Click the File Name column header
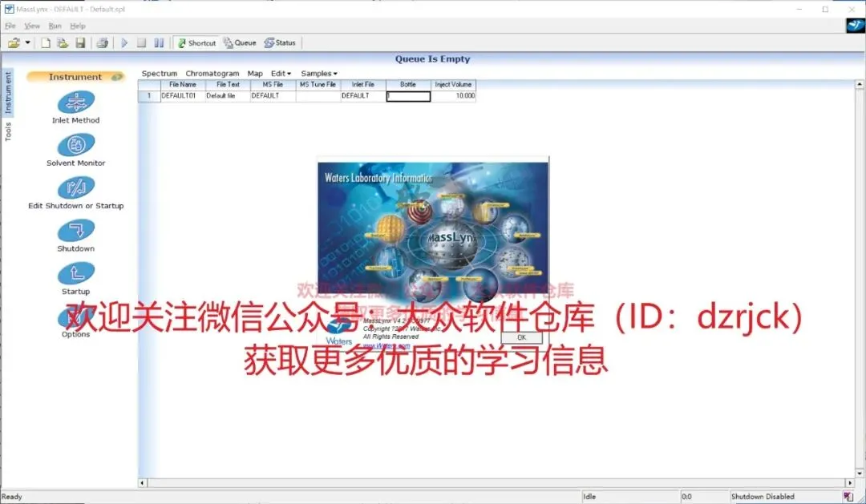This screenshot has height=504, width=866. point(183,84)
